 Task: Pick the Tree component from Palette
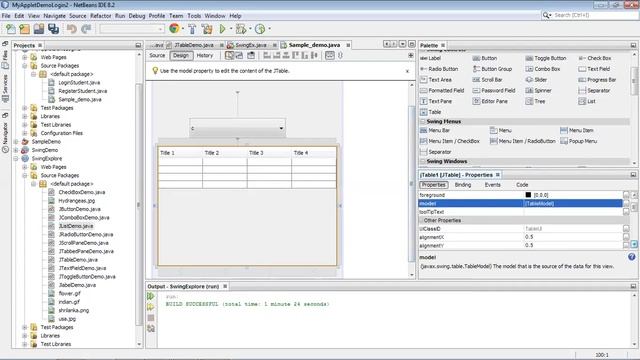[x=536, y=101]
